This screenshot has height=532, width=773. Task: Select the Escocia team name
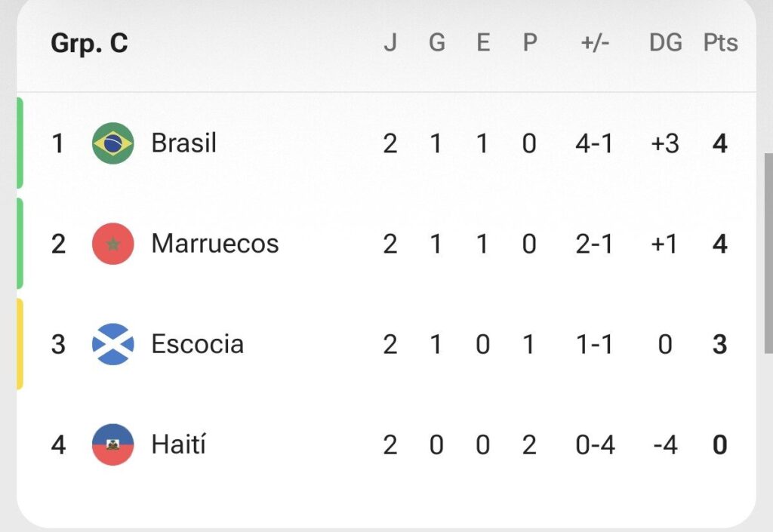197,344
